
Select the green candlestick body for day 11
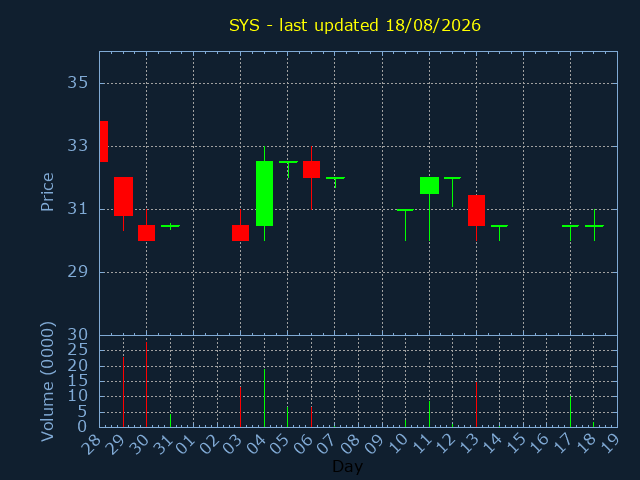pyautogui.click(x=429, y=185)
